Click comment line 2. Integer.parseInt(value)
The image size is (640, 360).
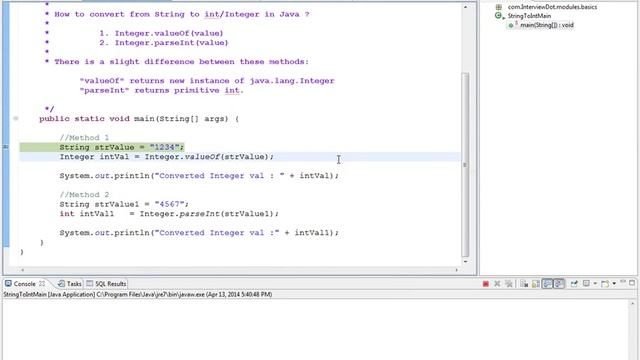(x=164, y=43)
